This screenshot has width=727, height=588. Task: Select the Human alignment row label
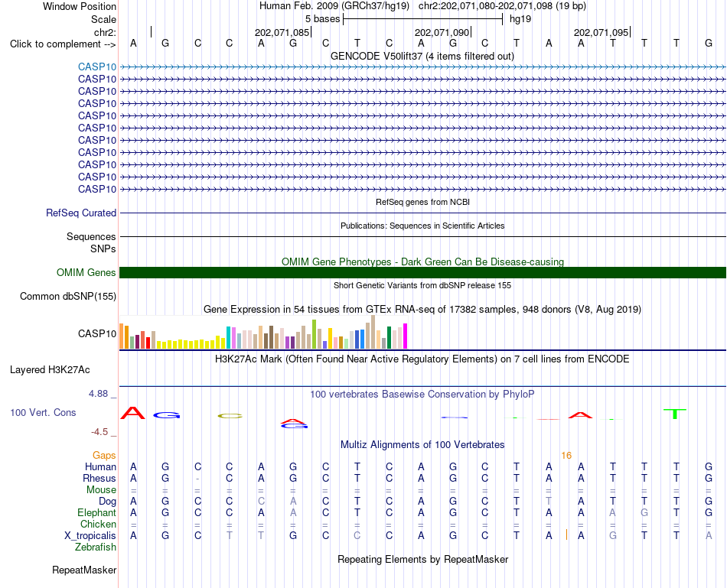point(100,466)
